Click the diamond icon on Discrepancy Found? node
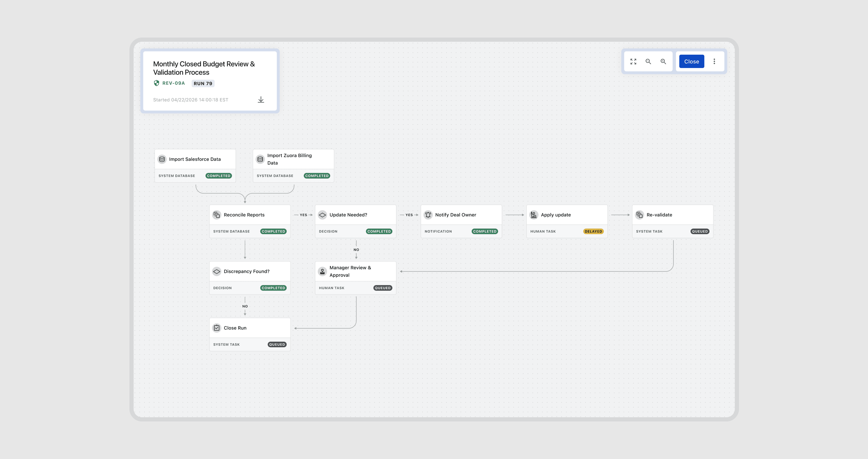Image resolution: width=868 pixels, height=459 pixels. 217,271
